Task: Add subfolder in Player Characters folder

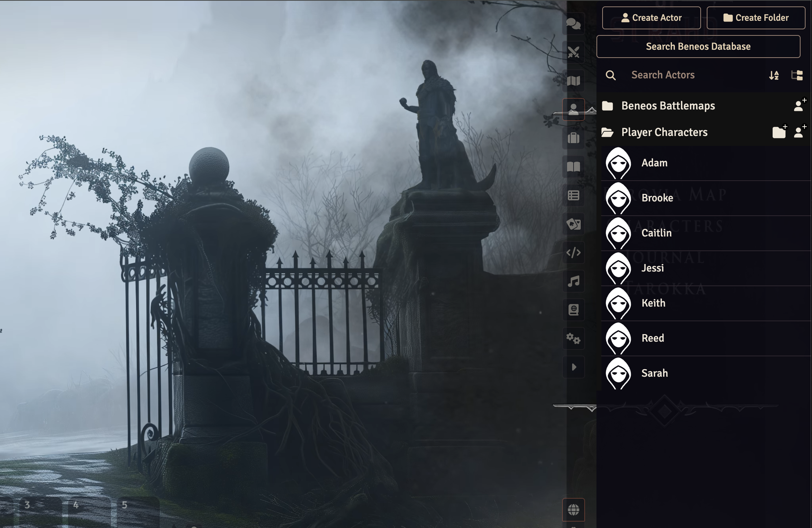Action: point(779,132)
